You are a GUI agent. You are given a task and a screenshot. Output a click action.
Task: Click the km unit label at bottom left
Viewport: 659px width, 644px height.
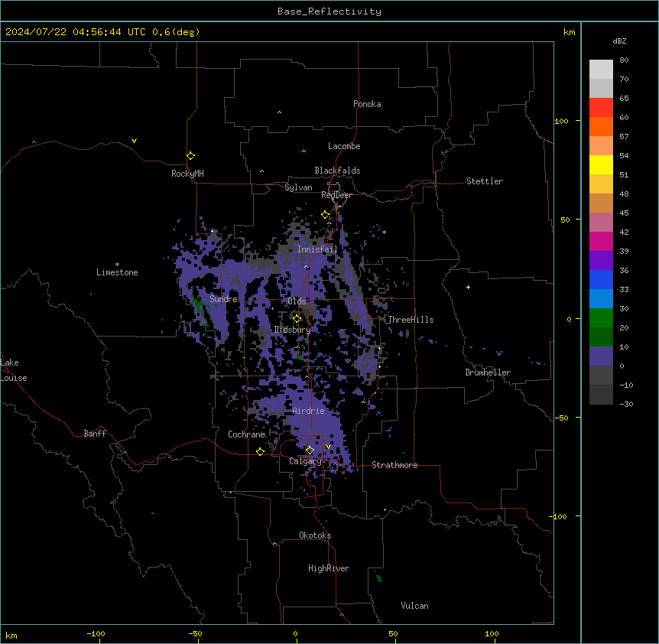pos(11,635)
